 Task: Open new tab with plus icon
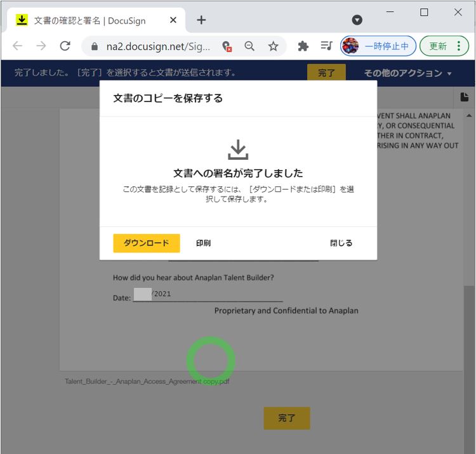(201, 20)
